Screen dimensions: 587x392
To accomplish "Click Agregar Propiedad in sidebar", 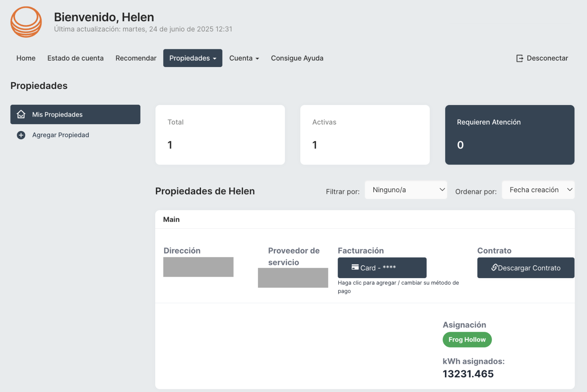I will [x=75, y=135].
